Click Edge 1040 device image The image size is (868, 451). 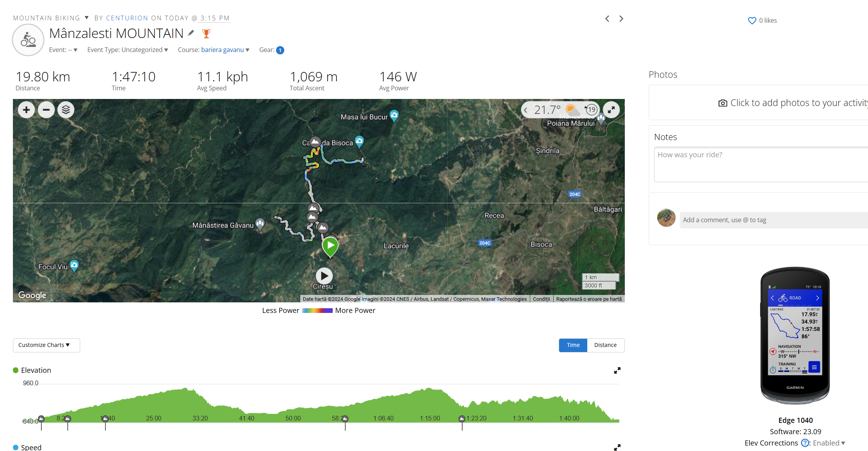795,335
